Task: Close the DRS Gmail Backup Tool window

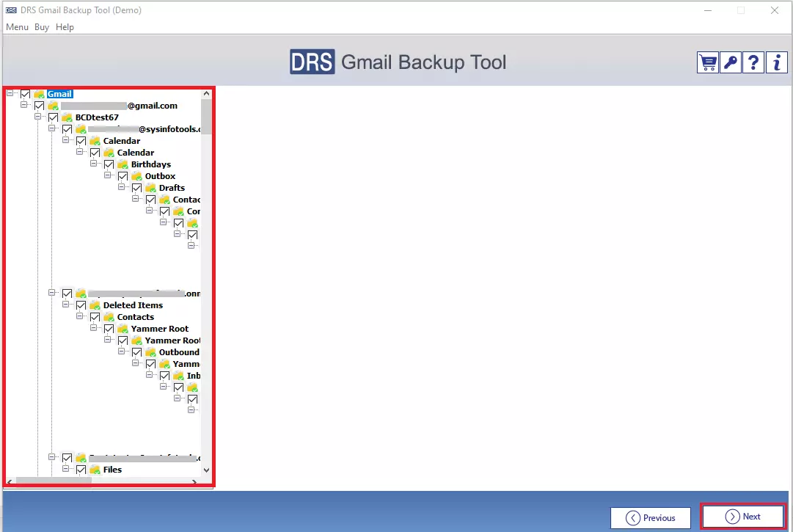Action: (x=774, y=10)
